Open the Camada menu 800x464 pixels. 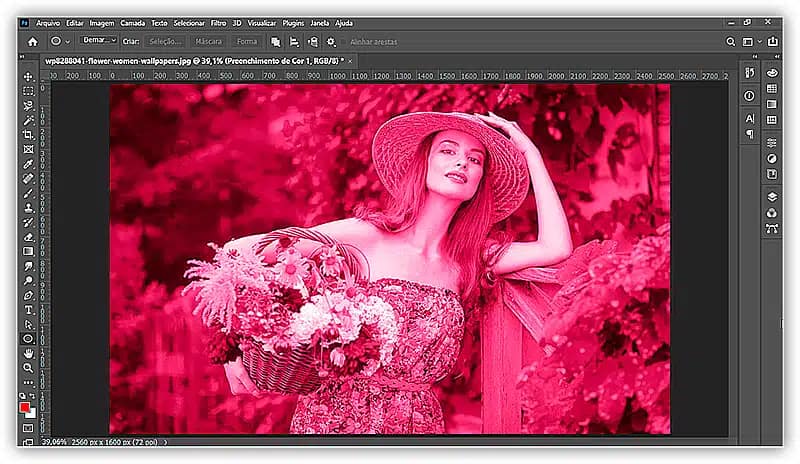tap(132, 23)
